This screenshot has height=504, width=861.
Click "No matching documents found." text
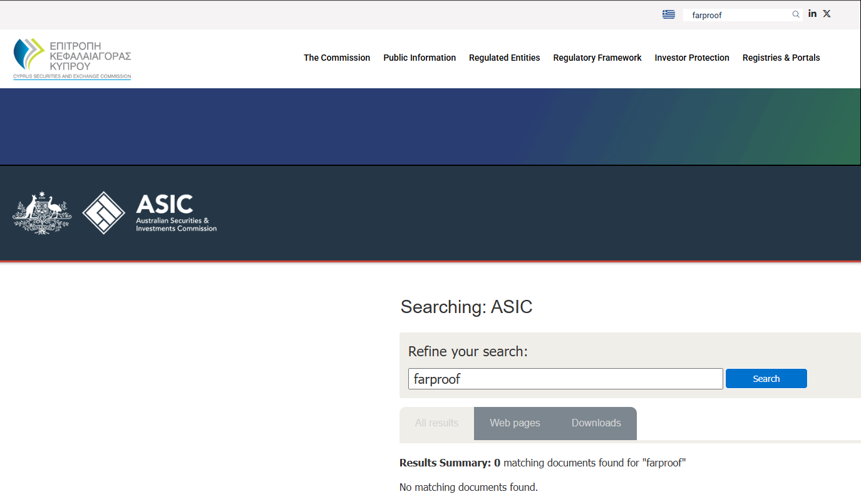coord(468,487)
